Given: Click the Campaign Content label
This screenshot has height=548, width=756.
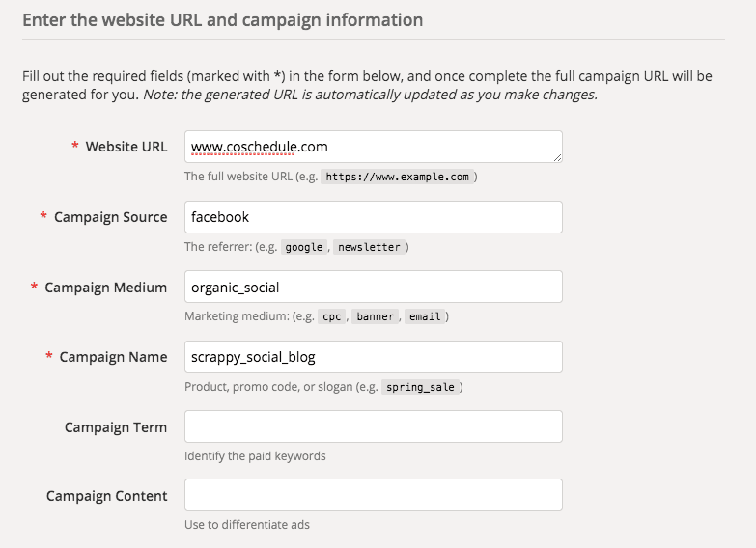Looking at the screenshot, I should 107,496.
